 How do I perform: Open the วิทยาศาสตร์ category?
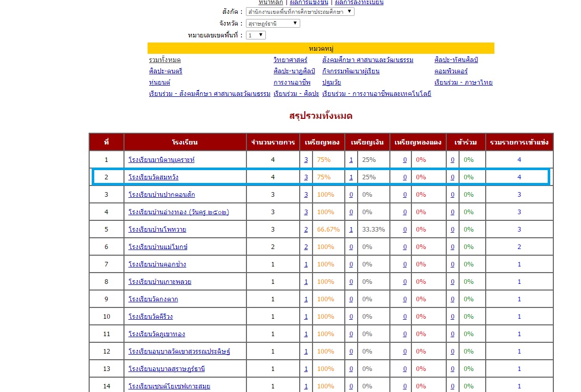(290, 60)
